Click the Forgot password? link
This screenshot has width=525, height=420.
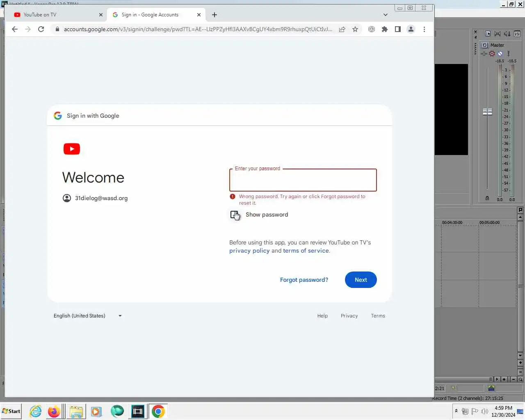click(x=304, y=280)
